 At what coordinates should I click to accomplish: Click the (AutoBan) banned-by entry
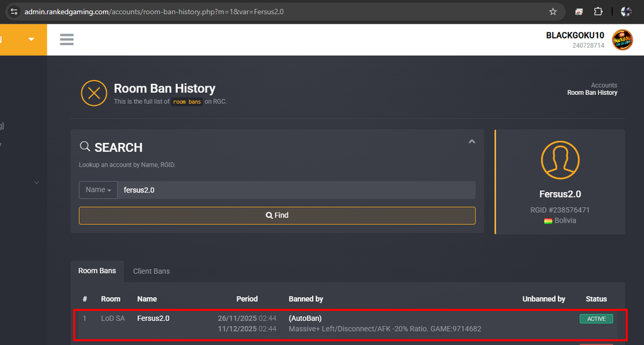(305, 319)
